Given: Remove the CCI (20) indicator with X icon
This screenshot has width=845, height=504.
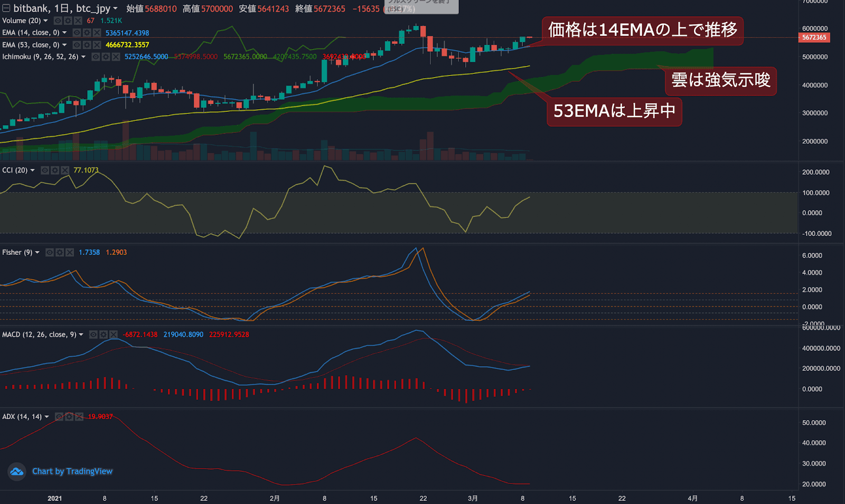Looking at the screenshot, I should click(65, 170).
